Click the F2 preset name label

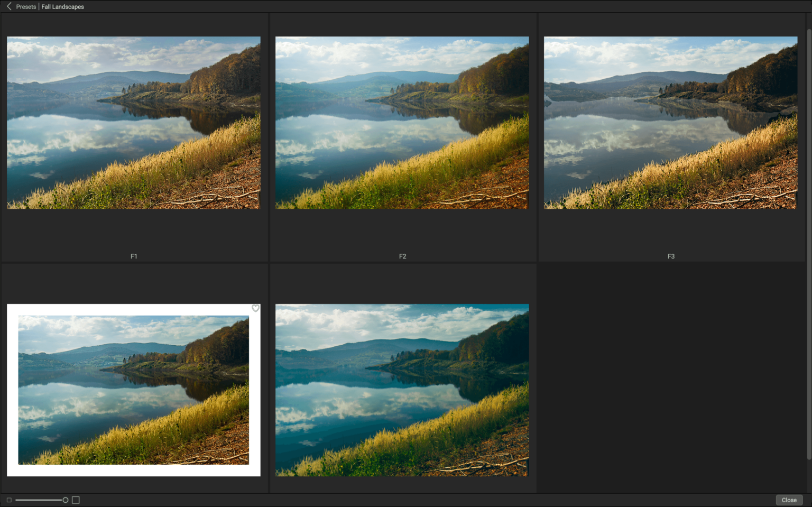(x=402, y=256)
